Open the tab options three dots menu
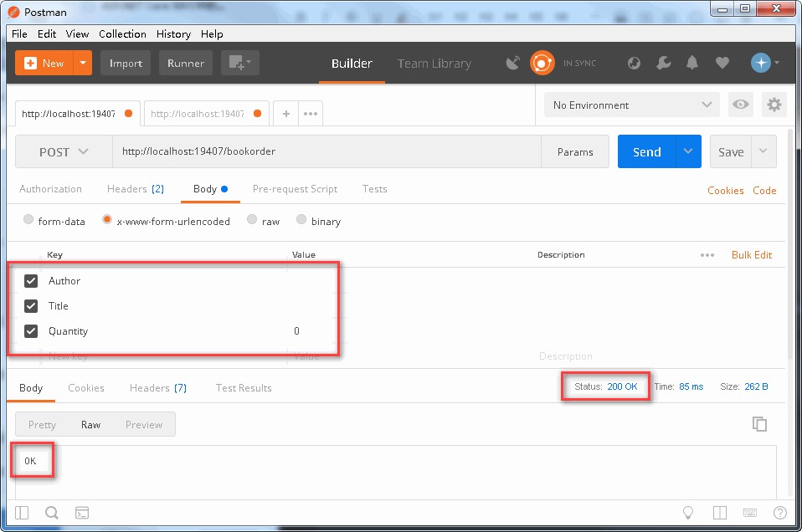802x532 pixels. 311,114
